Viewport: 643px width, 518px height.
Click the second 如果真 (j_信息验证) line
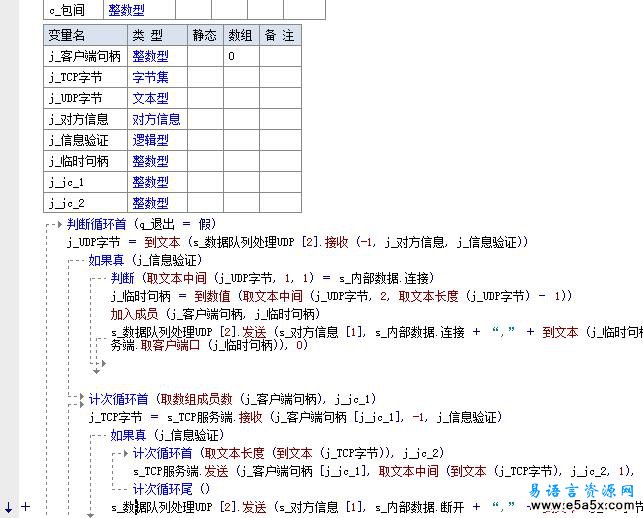(167, 435)
